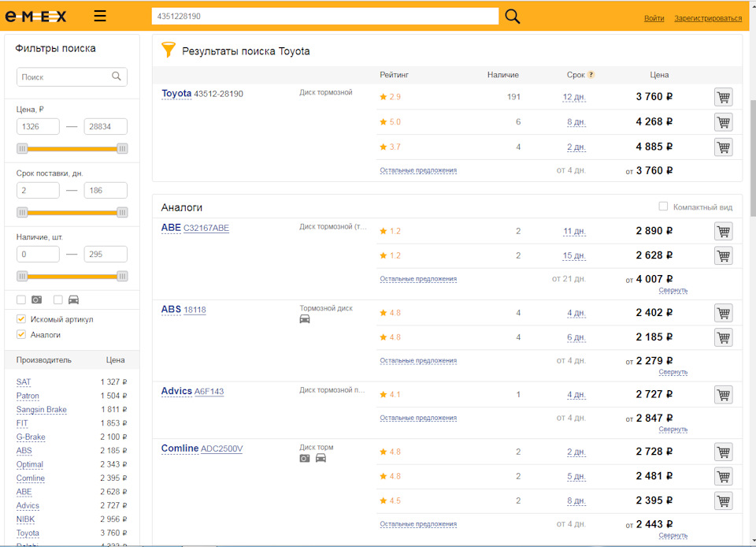
Task: Open the Toyota brand link
Action: click(x=176, y=93)
